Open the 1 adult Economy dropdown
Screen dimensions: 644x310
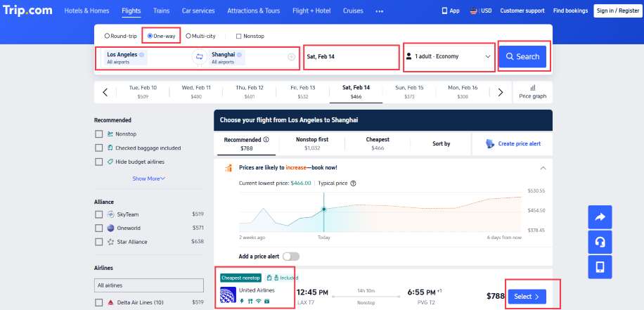click(x=450, y=57)
